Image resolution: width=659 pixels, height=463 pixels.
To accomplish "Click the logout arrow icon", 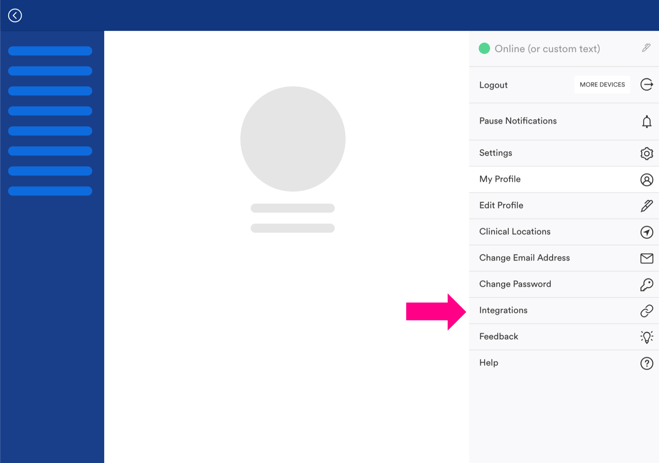I will 646,84.
